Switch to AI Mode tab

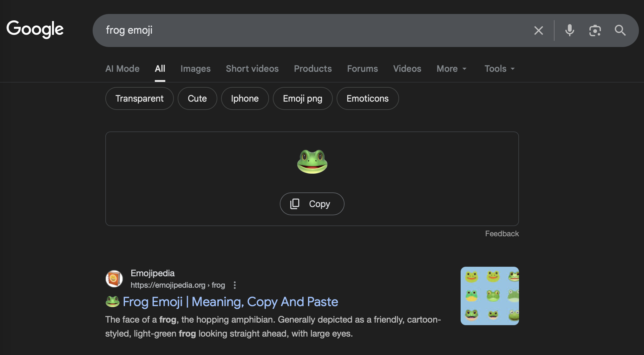[122, 69]
